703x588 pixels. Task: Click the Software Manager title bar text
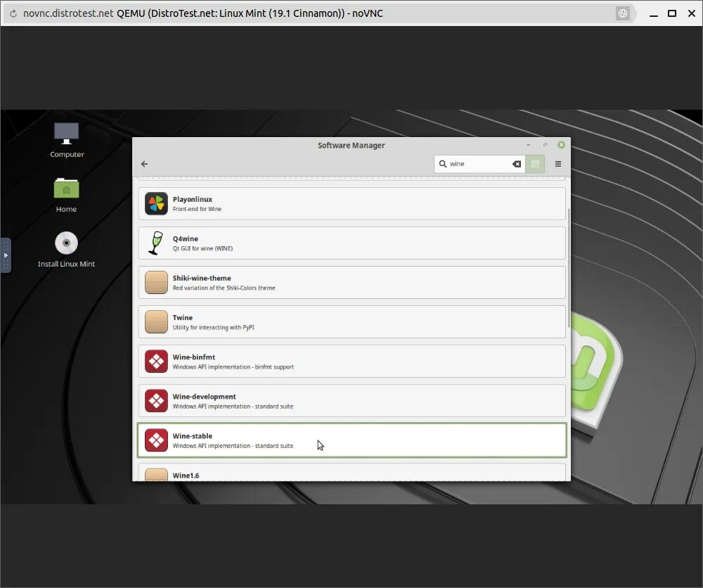point(351,146)
